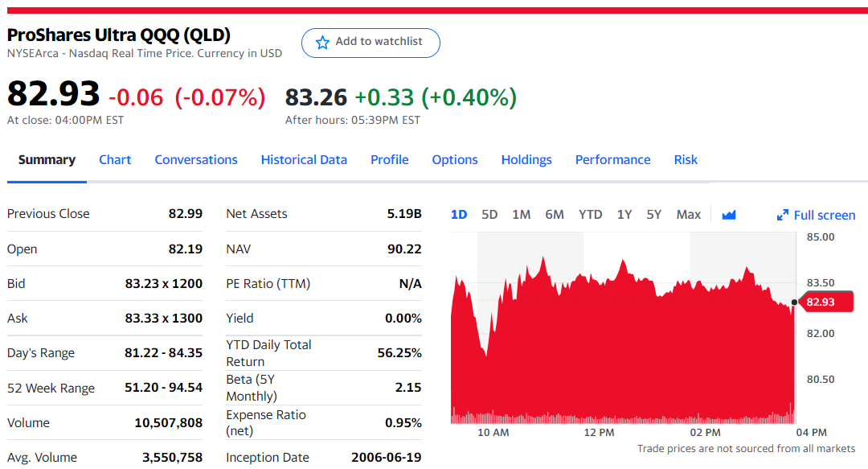Select the 5D chart range
The width and height of the screenshot is (868, 469).
pos(489,215)
